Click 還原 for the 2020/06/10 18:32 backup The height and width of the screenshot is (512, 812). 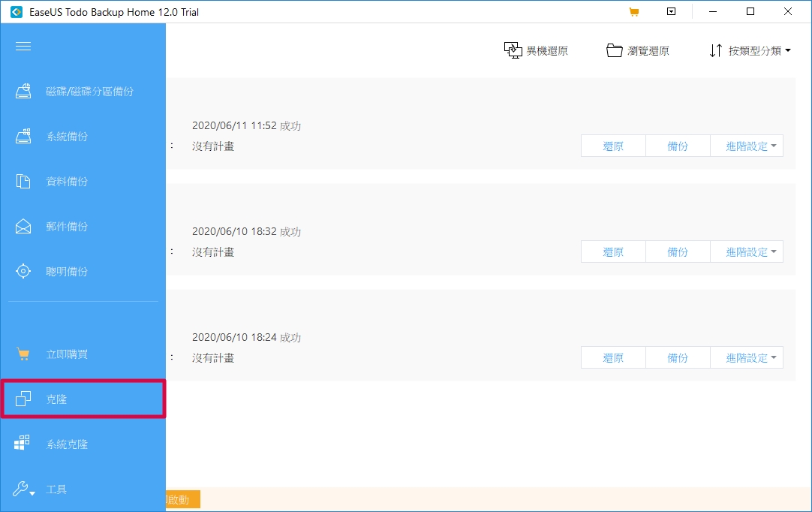(613, 251)
